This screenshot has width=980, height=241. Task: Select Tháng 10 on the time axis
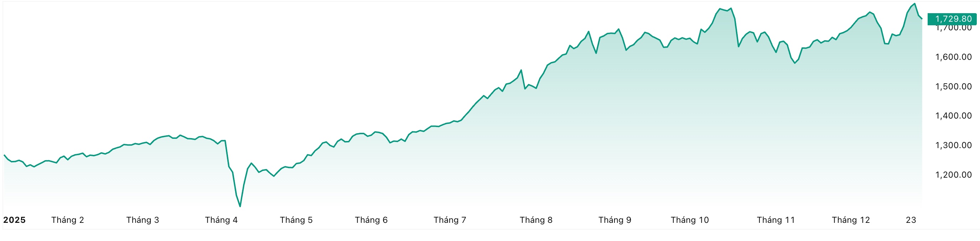[689, 220]
